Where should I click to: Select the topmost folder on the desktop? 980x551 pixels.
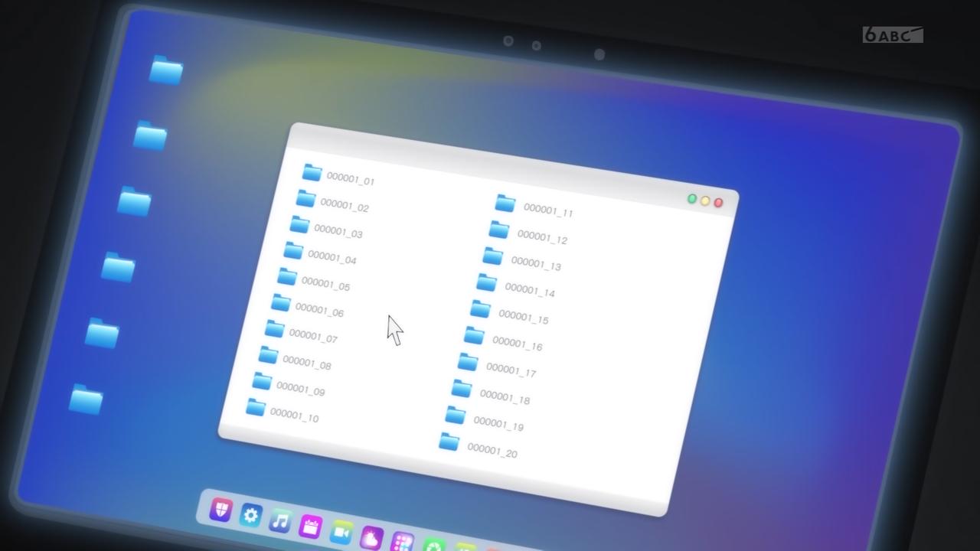click(x=166, y=70)
